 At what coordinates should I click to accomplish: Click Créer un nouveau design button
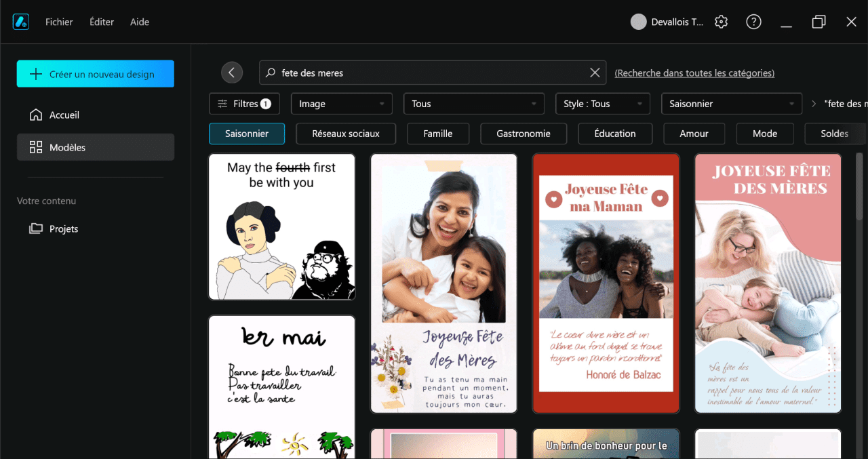click(96, 74)
